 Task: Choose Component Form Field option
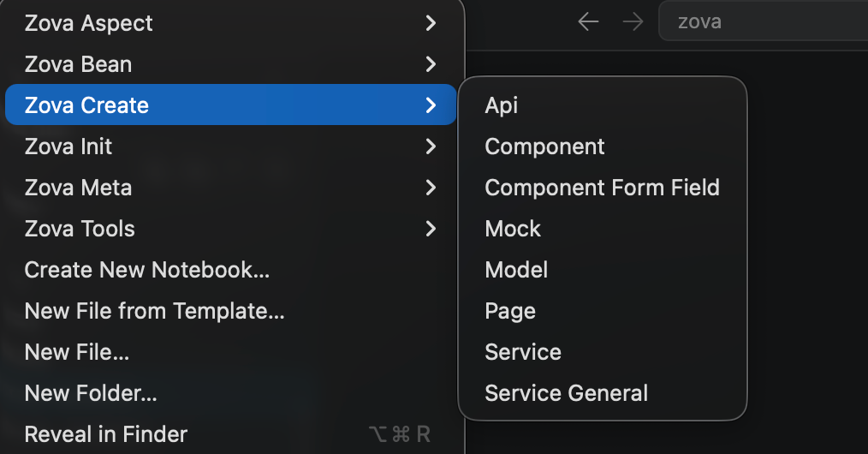602,188
